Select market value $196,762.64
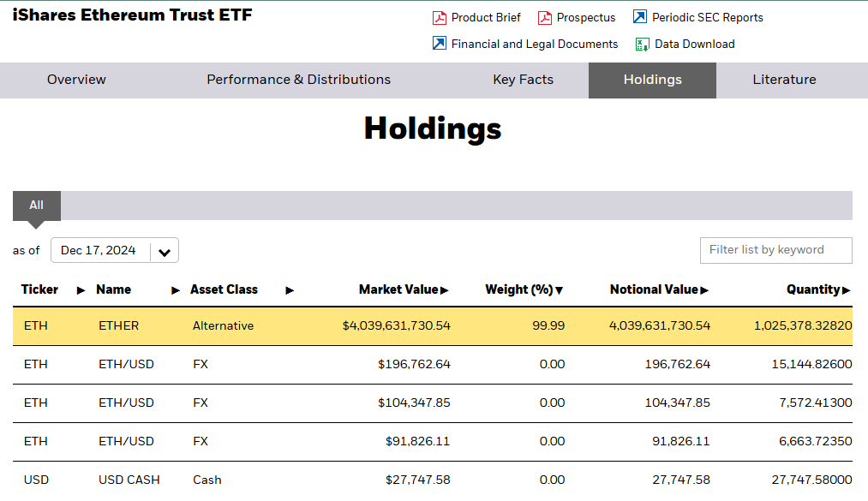This screenshot has height=501, width=868. coord(414,365)
